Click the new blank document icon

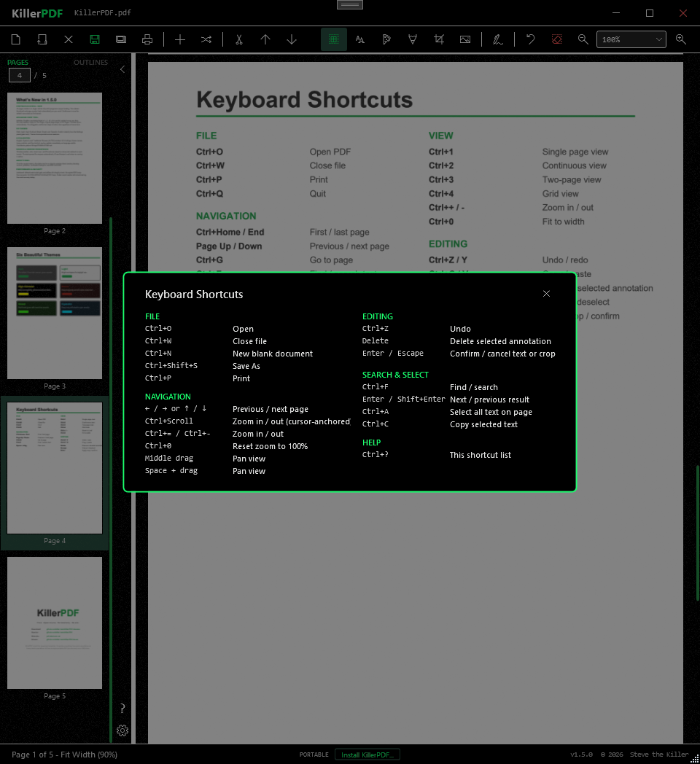point(15,39)
